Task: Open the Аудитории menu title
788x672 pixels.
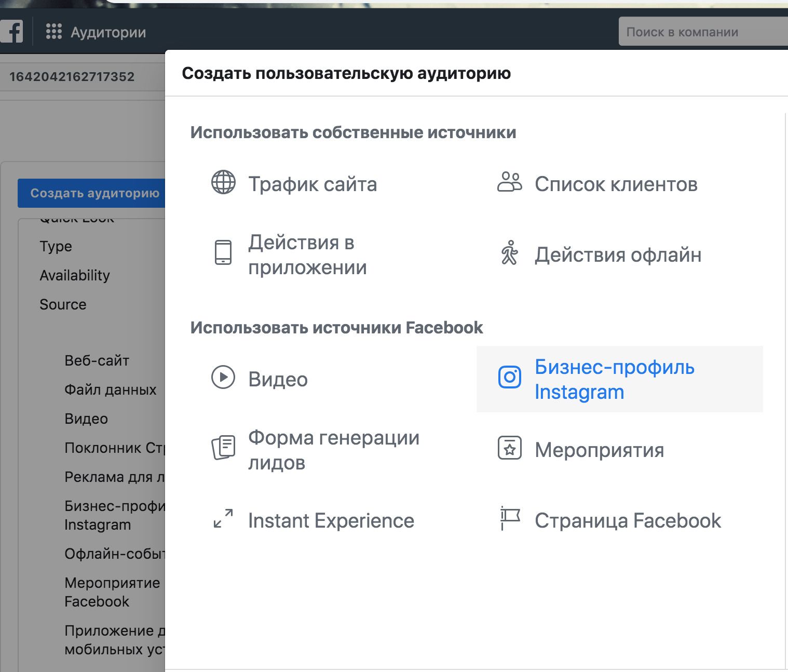Action: pyautogui.click(x=108, y=32)
